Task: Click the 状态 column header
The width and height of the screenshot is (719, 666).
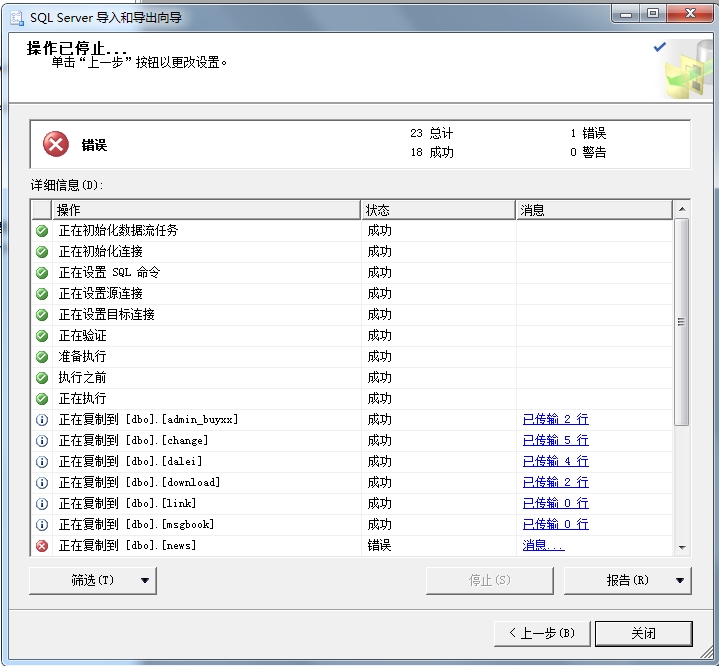Action: (x=437, y=210)
